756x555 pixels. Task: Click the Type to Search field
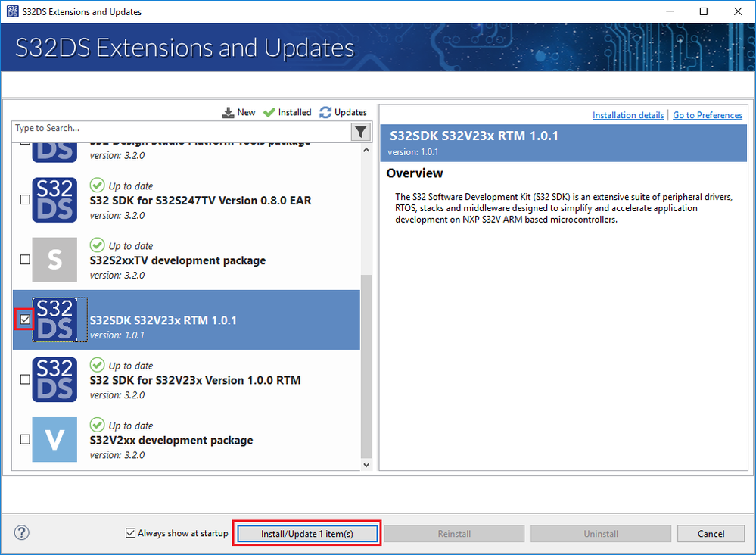coord(182,131)
